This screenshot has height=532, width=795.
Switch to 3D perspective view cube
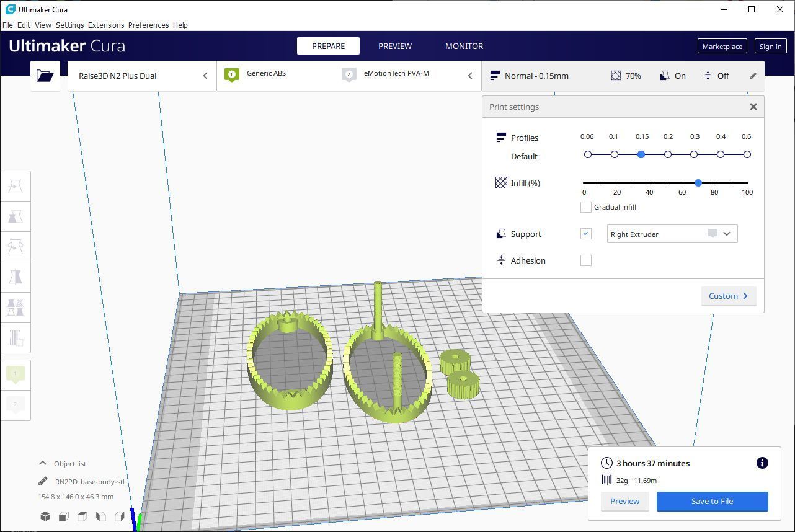(45, 516)
